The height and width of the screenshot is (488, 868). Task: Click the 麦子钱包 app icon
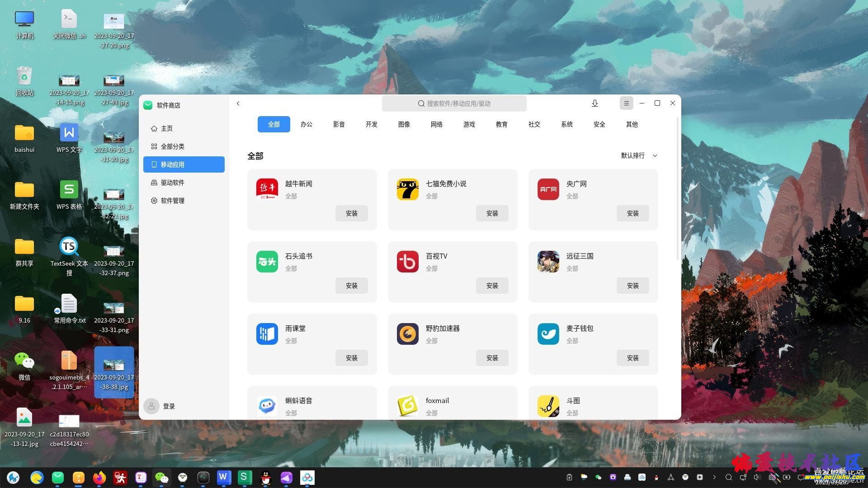(x=548, y=334)
